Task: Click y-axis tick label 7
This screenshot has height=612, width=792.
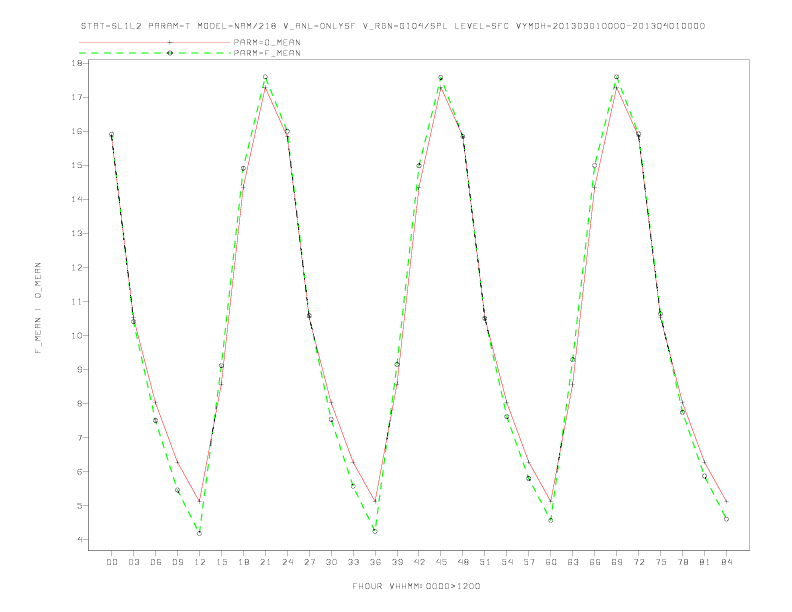Action: pyautogui.click(x=80, y=438)
